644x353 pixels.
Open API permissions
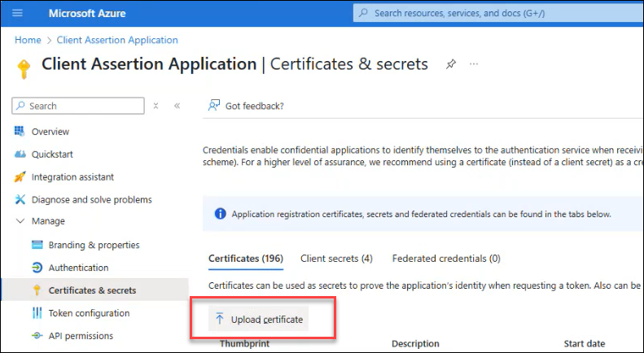tap(81, 336)
